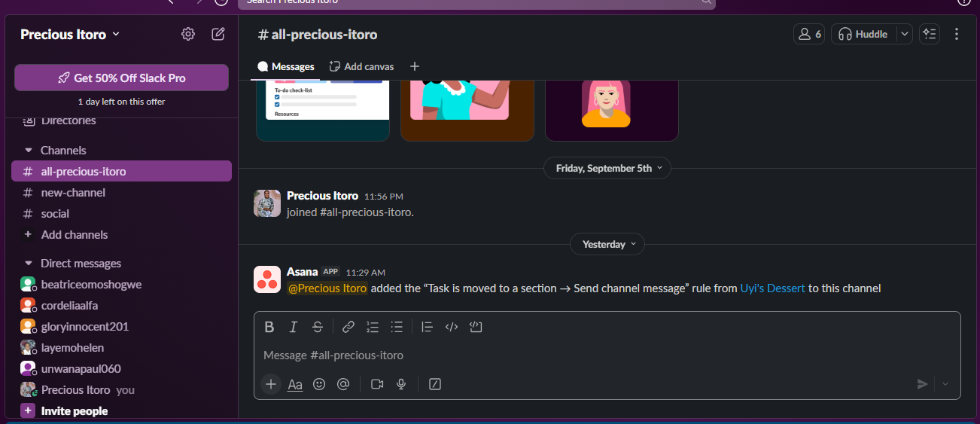980x424 pixels.
Task: Start a Huddle in the channel
Action: (864, 34)
